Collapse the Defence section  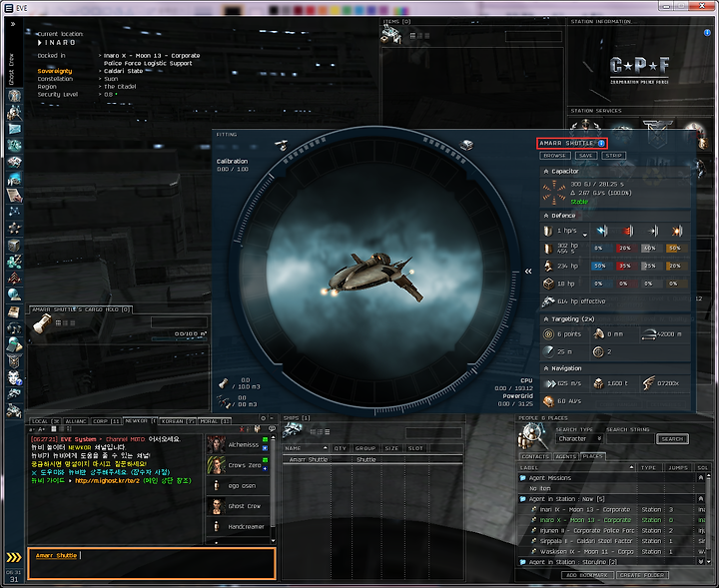click(x=545, y=216)
